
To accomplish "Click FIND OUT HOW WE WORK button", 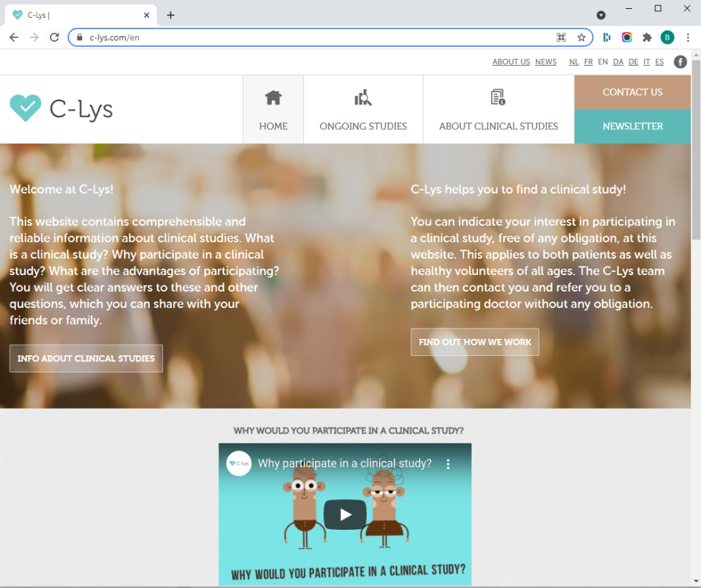I will pos(475,342).
